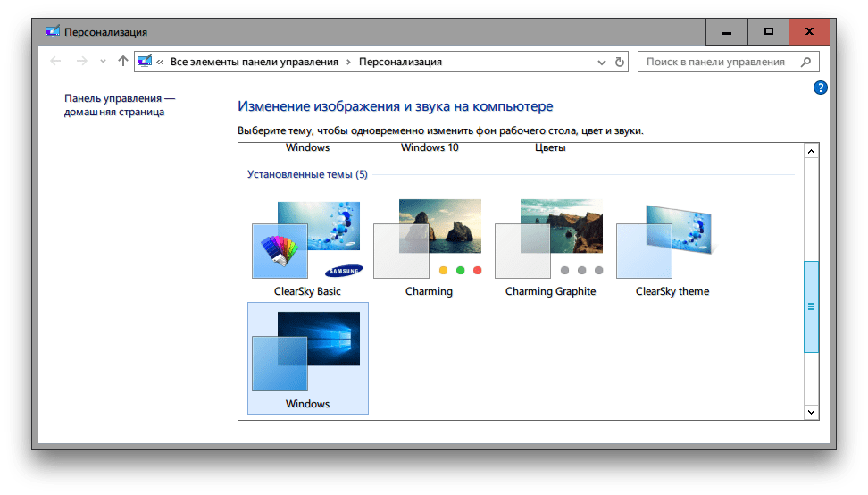The height and width of the screenshot is (495, 868).
Task: Expand the breadcrumb double-chevron menu
Action: (x=160, y=63)
